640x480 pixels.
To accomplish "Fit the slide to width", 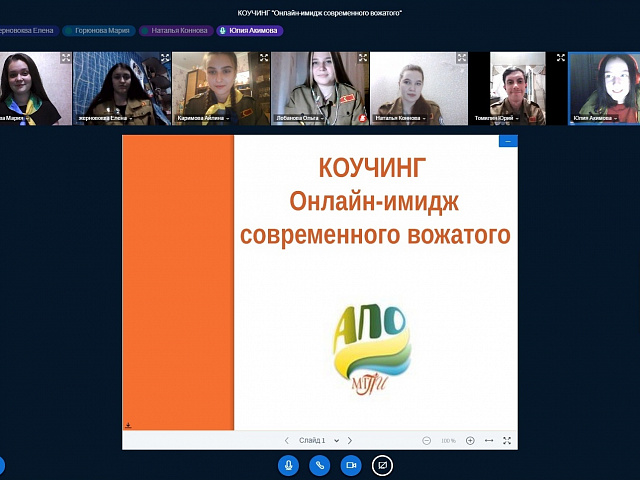I will (489, 440).
